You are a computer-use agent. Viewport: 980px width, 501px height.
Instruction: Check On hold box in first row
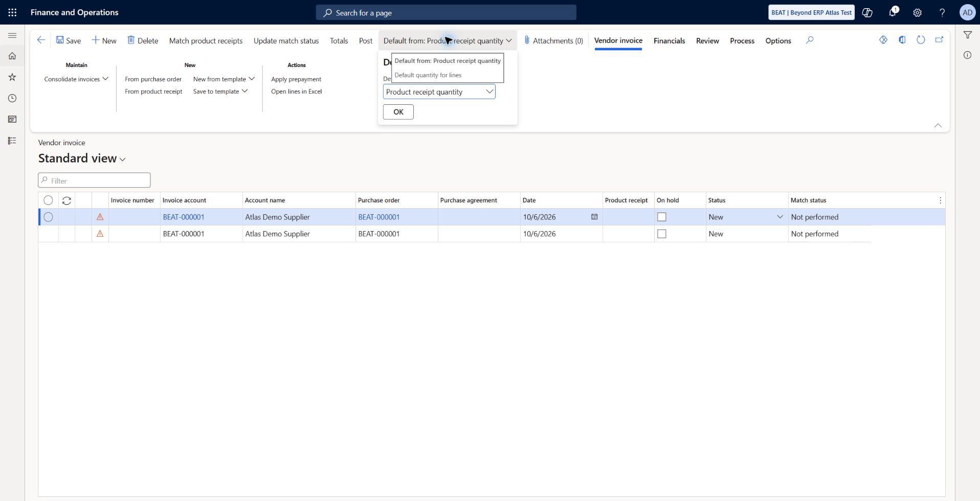(x=661, y=217)
